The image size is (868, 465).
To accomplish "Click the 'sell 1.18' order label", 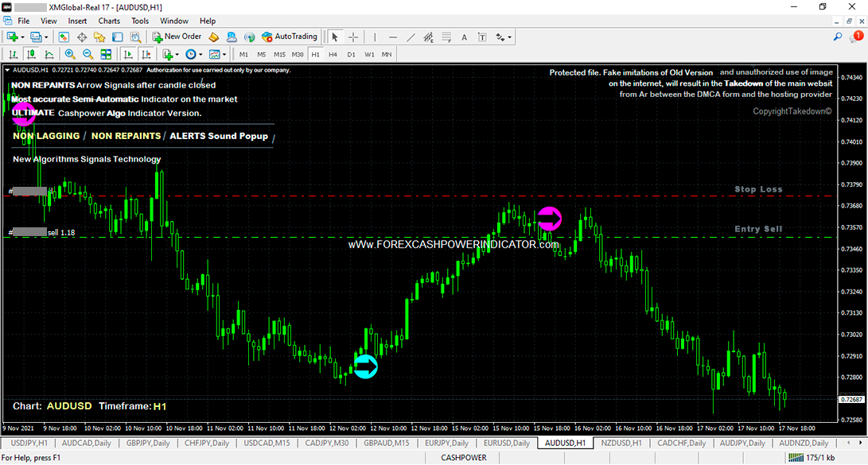I will point(61,233).
